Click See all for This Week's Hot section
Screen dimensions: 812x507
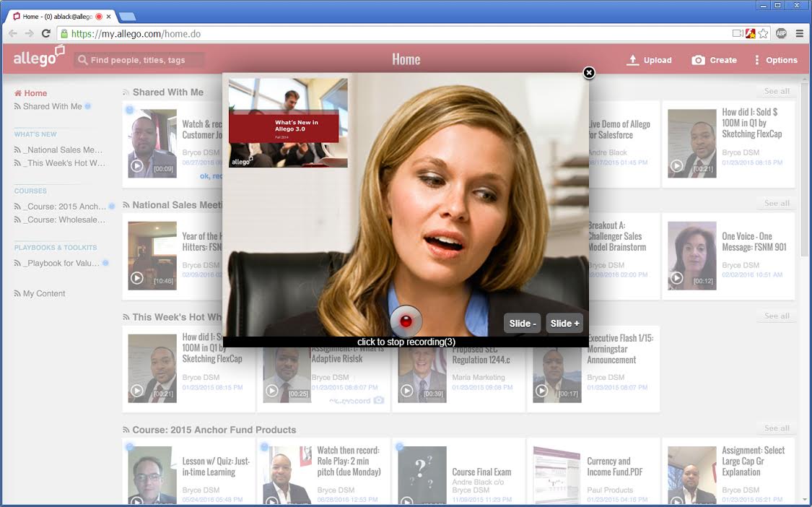[777, 316]
